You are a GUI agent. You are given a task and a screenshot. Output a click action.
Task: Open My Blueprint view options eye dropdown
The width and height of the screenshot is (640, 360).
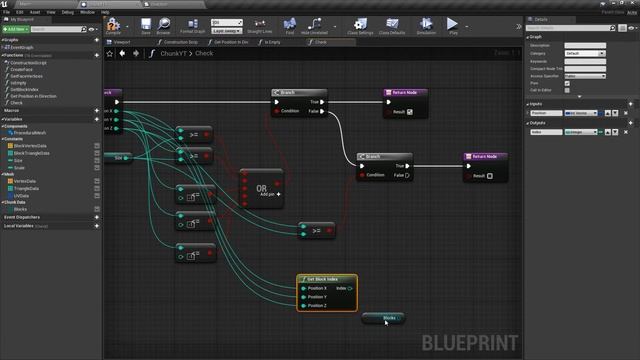(x=92, y=29)
